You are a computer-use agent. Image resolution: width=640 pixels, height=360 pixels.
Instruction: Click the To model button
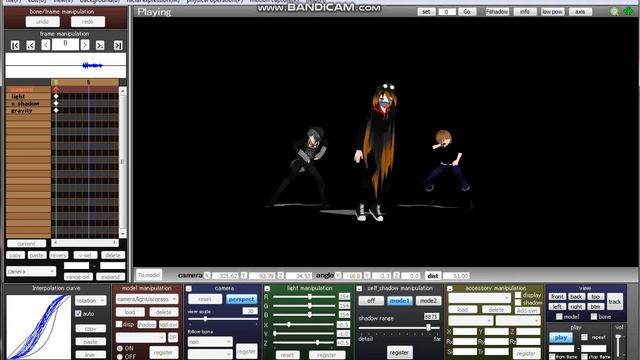[149, 275]
